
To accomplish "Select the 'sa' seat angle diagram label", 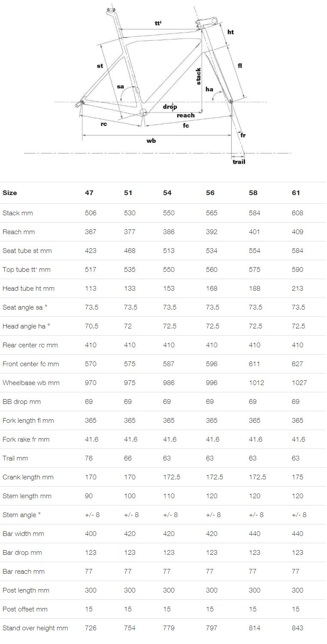I will point(121,87).
